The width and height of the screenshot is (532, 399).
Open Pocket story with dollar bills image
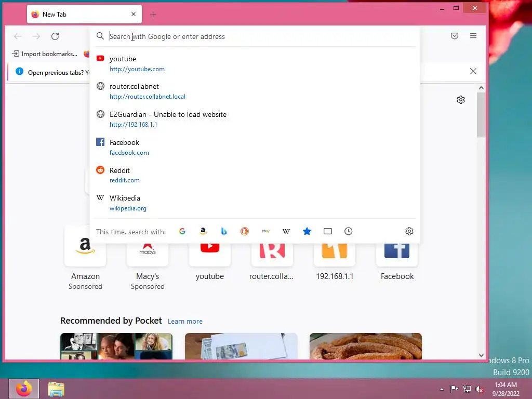tap(241, 346)
